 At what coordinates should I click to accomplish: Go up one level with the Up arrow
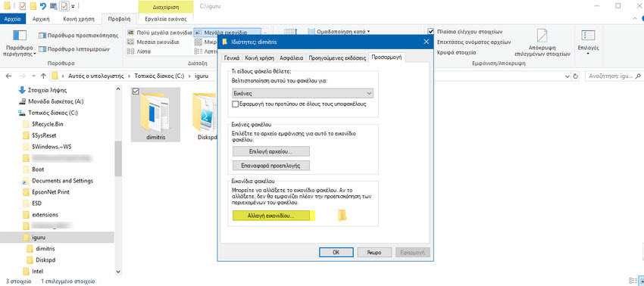point(43,76)
